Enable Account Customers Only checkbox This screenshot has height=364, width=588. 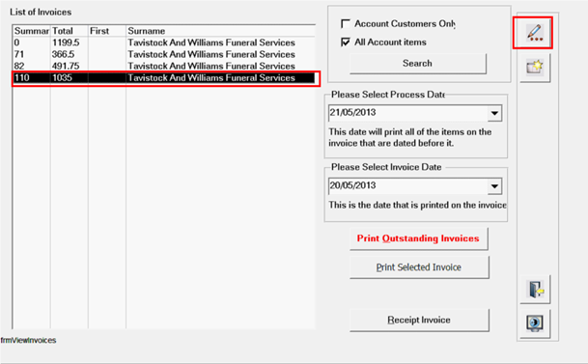pos(346,23)
